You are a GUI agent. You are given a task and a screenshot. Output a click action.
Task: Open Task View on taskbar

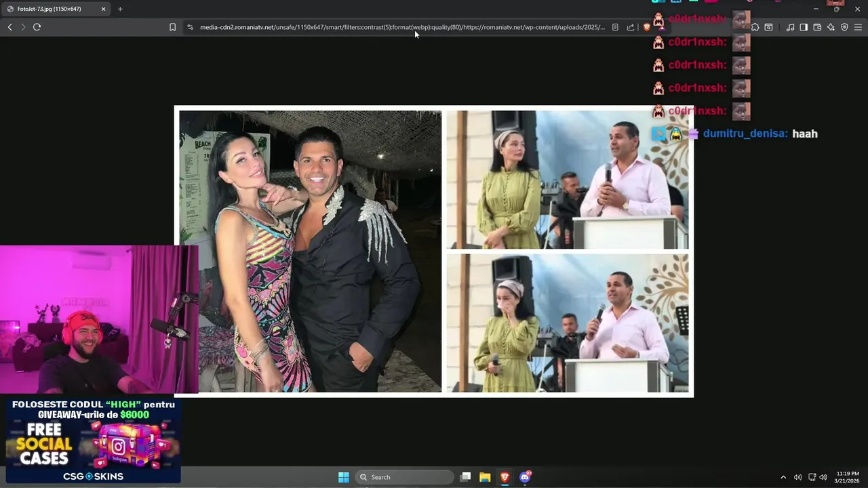[x=465, y=477]
